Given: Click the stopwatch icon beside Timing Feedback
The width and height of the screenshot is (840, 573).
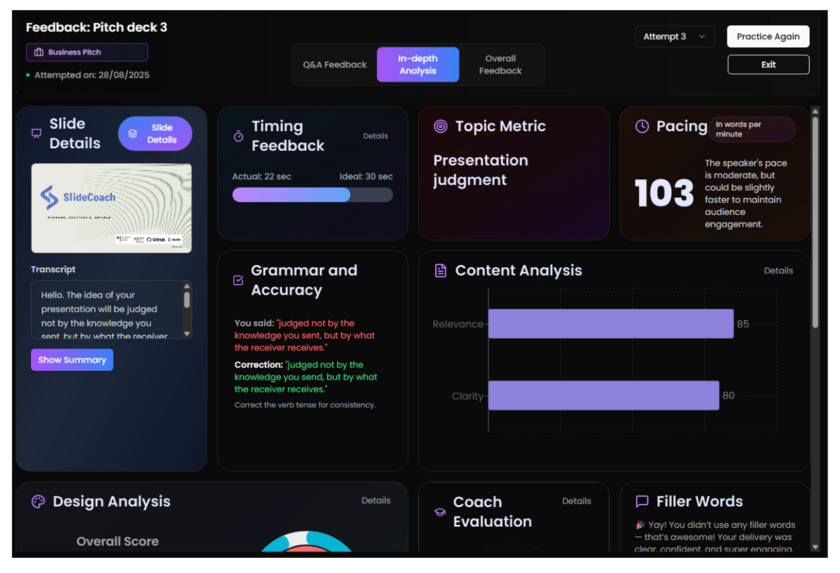Looking at the screenshot, I should pos(238,136).
